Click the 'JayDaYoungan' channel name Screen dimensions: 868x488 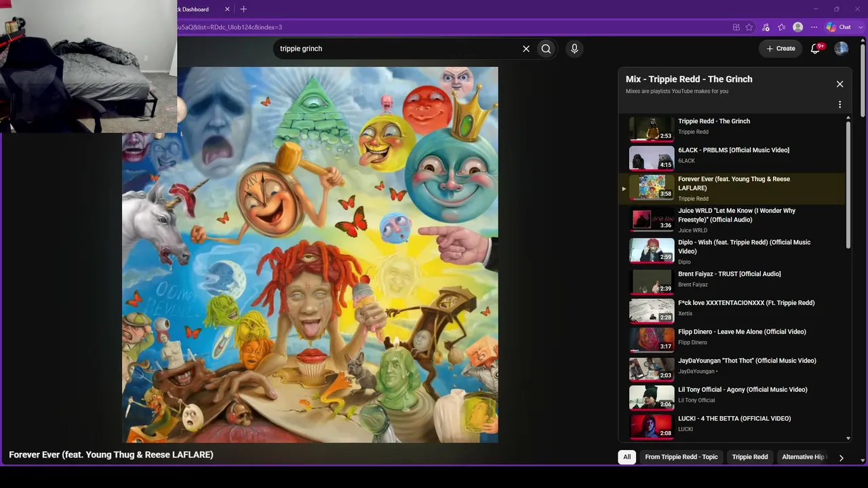click(x=696, y=371)
